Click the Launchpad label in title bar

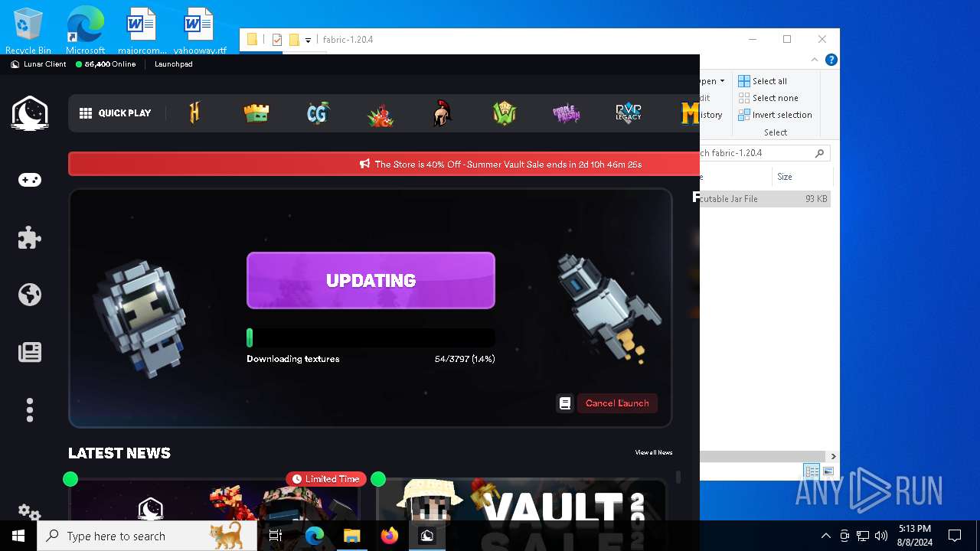tap(173, 64)
